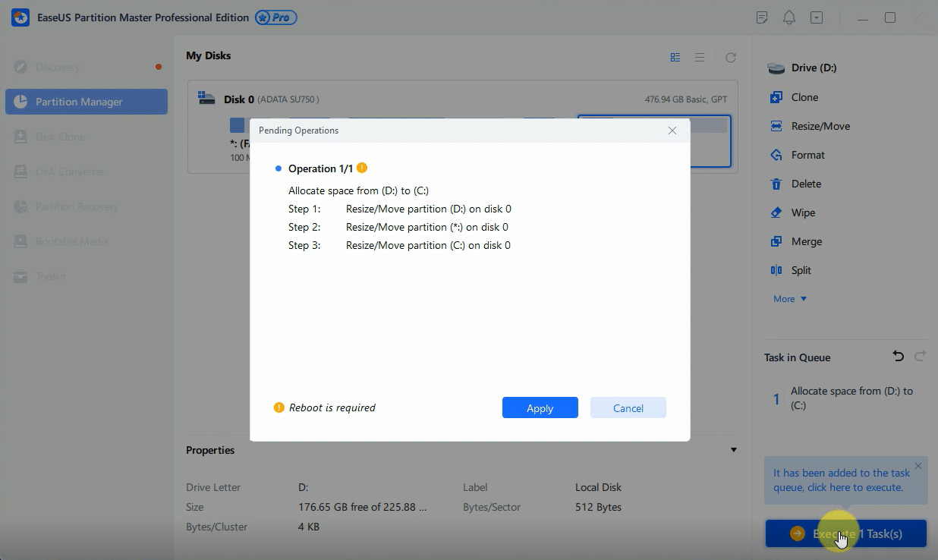Click the Pro badge in title bar
This screenshot has height=560, width=938.
tap(276, 17)
